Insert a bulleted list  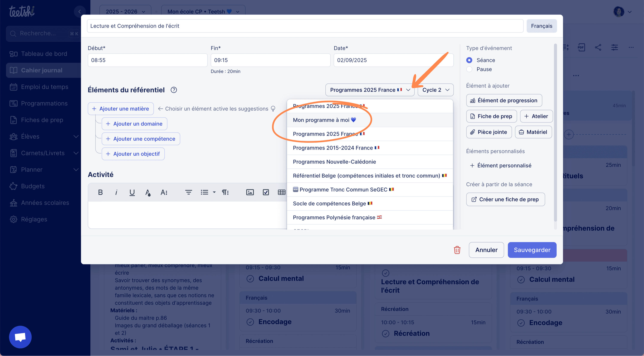click(x=204, y=192)
